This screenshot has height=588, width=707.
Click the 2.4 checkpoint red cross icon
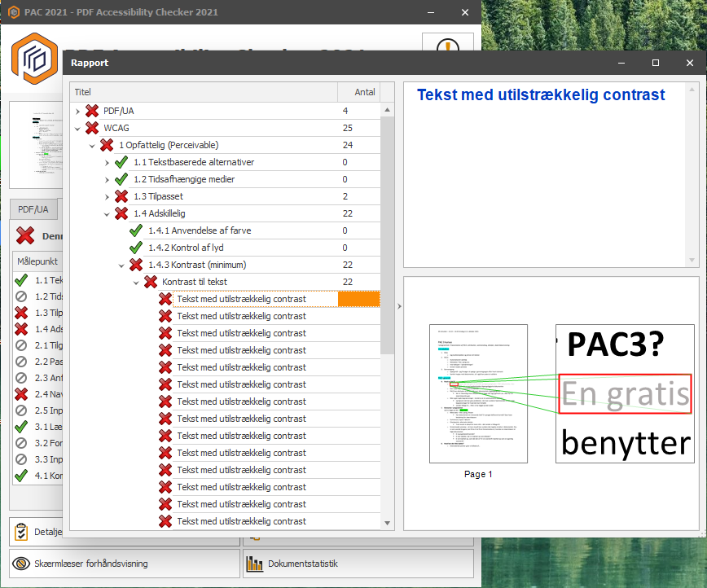pyautogui.click(x=21, y=394)
